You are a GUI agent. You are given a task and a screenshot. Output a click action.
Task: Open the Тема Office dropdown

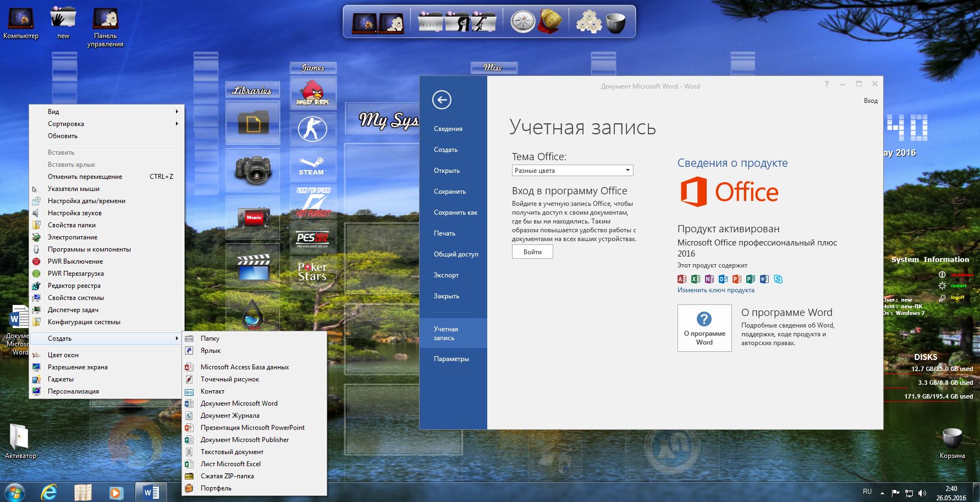pyautogui.click(x=572, y=171)
